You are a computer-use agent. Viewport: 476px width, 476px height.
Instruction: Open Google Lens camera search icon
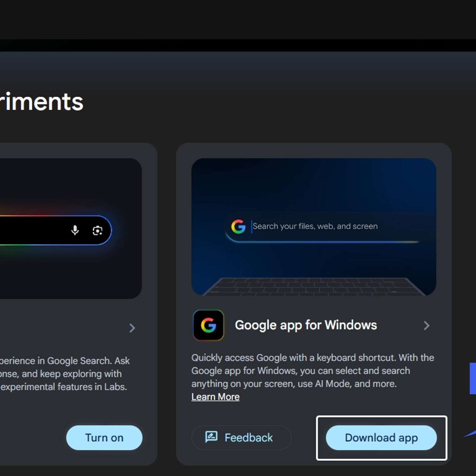pos(98,230)
